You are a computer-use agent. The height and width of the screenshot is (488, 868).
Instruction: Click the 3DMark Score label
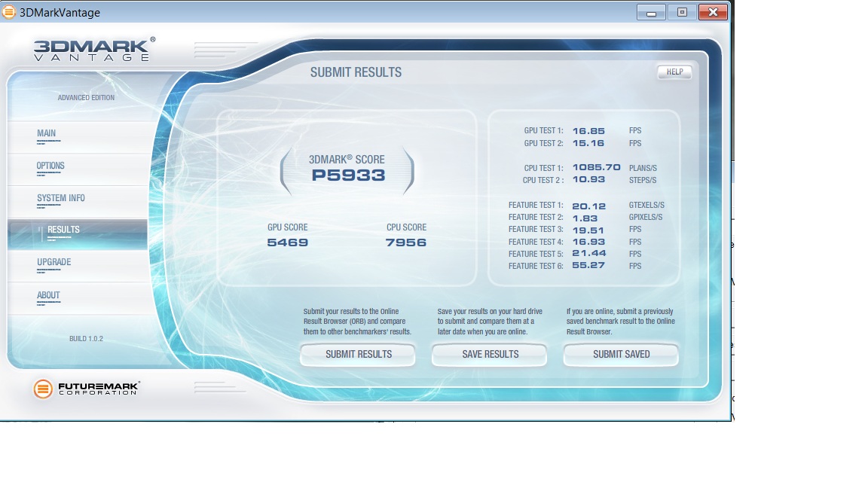[347, 160]
